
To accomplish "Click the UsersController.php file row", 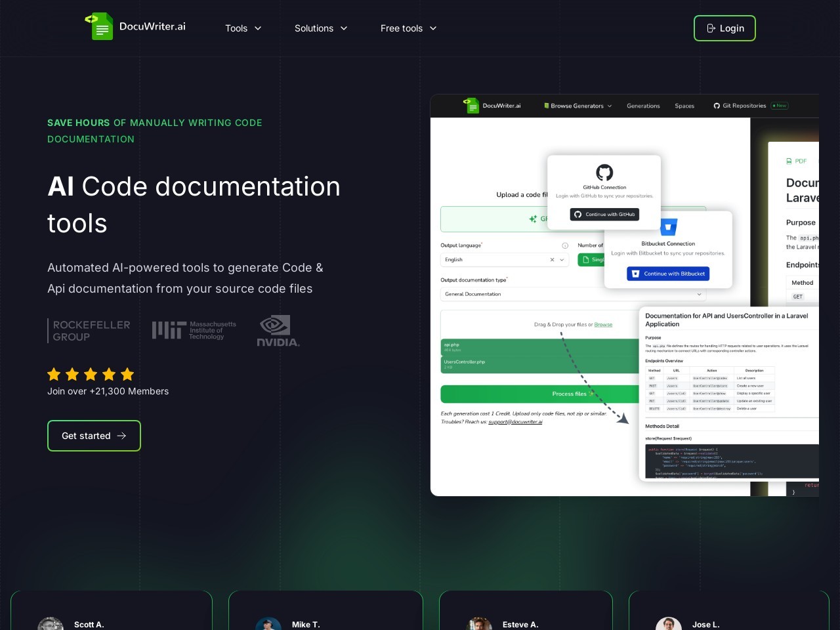I will pos(539,364).
